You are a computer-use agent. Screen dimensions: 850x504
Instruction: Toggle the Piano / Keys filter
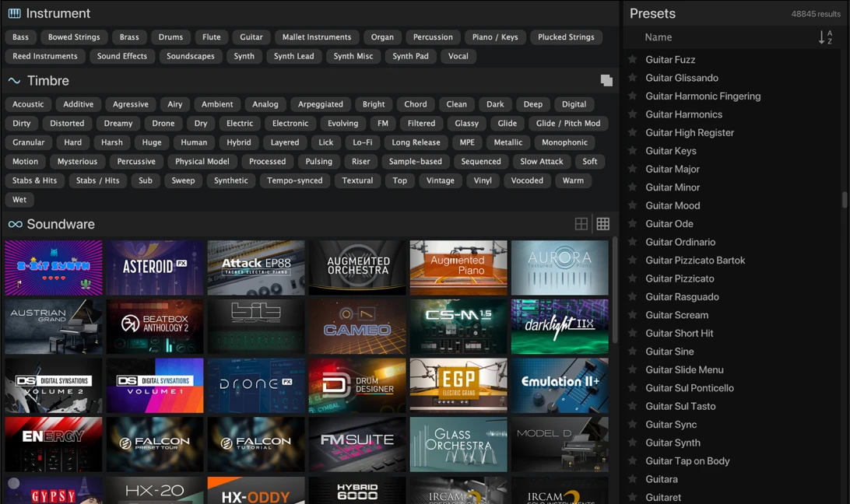495,37
